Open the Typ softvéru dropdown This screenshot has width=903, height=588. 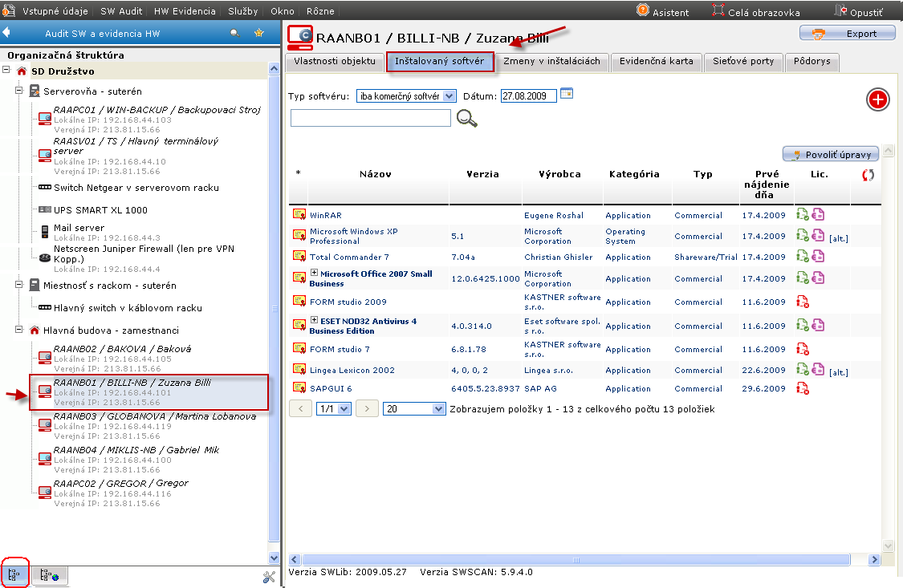coord(406,96)
